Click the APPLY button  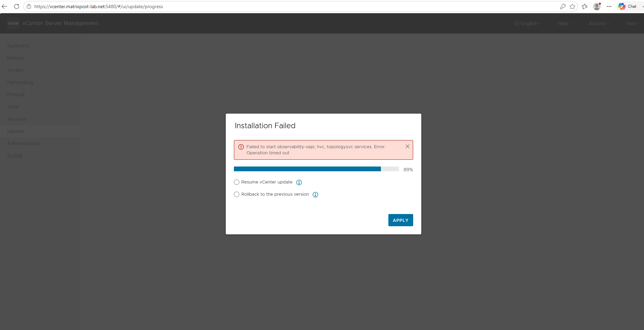click(x=401, y=220)
